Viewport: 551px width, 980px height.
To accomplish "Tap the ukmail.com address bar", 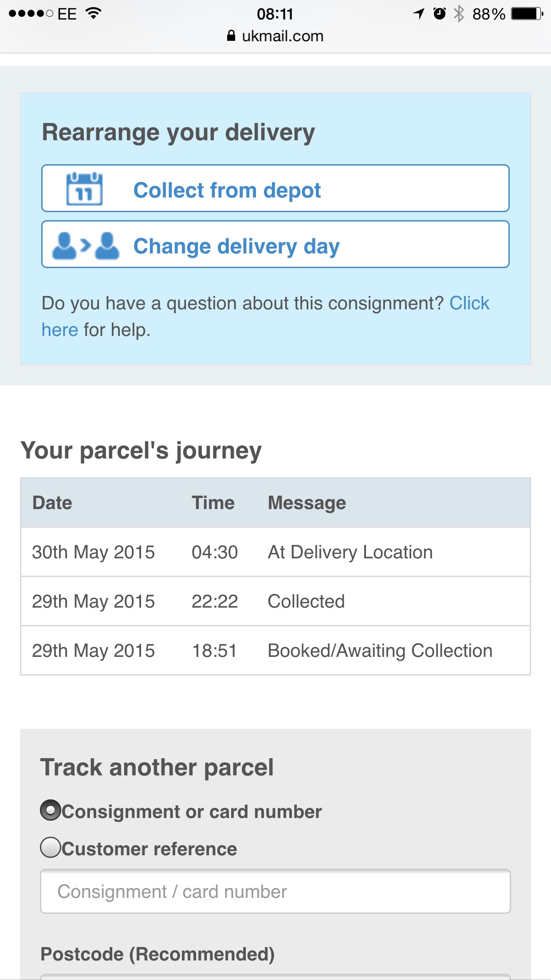I will click(275, 36).
